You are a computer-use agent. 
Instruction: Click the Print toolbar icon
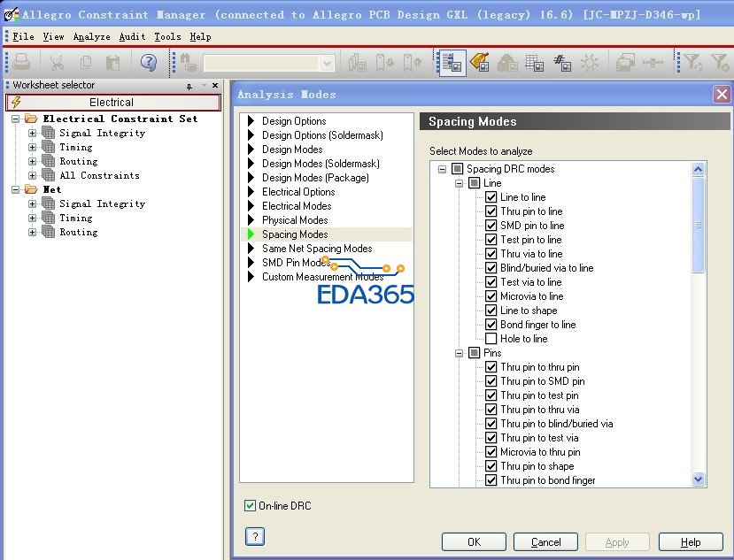click(21, 62)
